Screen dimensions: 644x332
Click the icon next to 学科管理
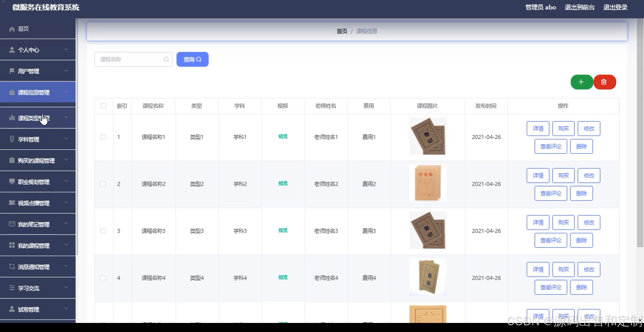(x=12, y=139)
